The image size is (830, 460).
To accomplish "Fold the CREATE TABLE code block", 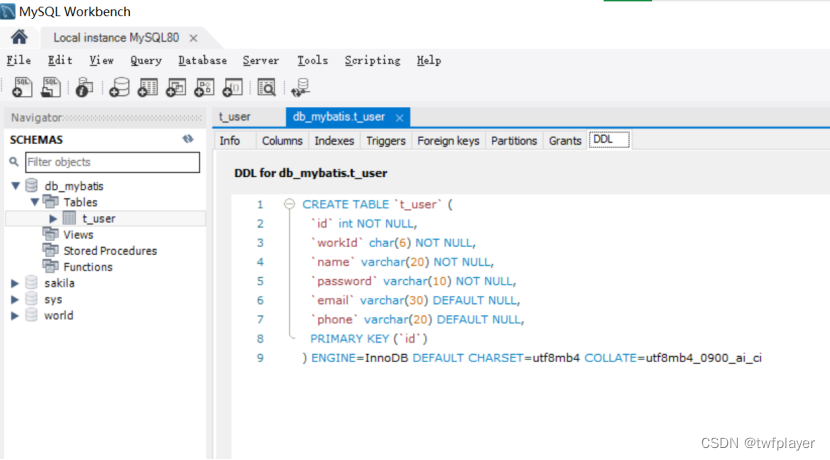I will (x=289, y=204).
